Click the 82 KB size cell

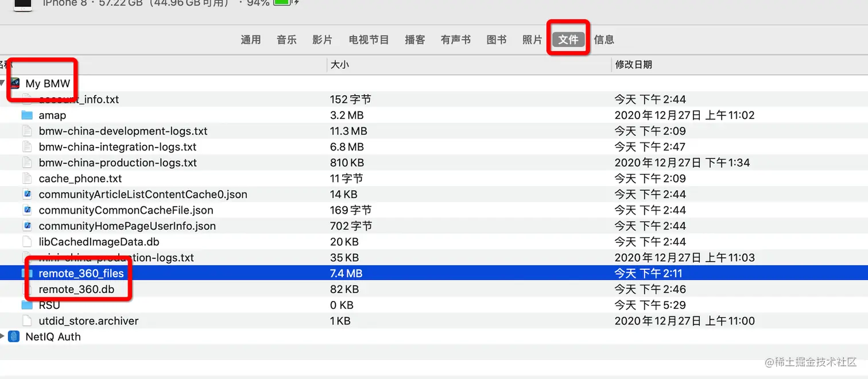(x=344, y=289)
